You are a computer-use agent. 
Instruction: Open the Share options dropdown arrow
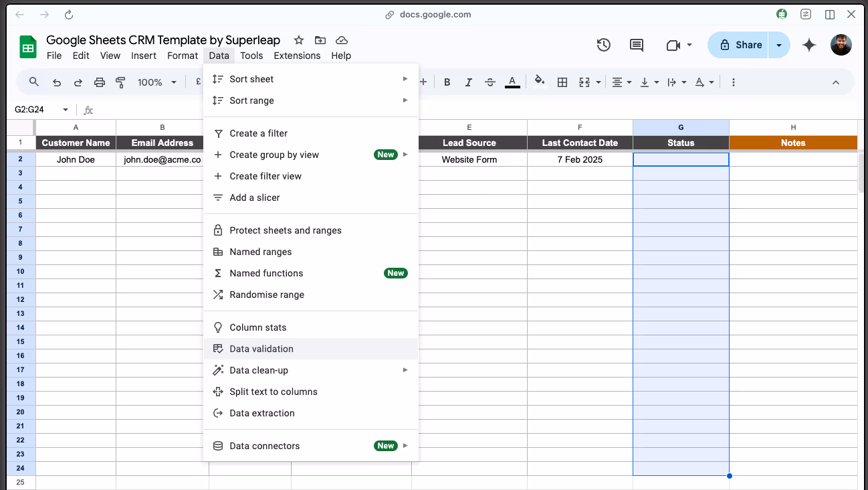[779, 45]
